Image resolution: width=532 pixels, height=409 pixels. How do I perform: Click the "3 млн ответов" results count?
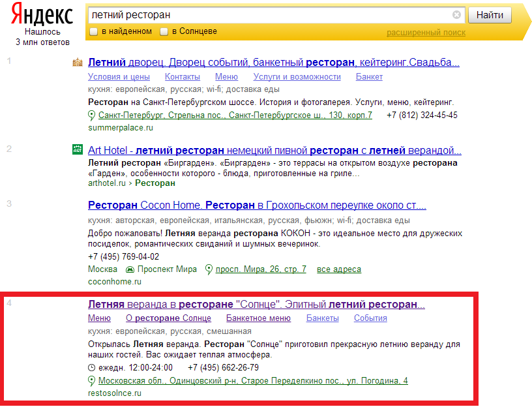pos(43,42)
